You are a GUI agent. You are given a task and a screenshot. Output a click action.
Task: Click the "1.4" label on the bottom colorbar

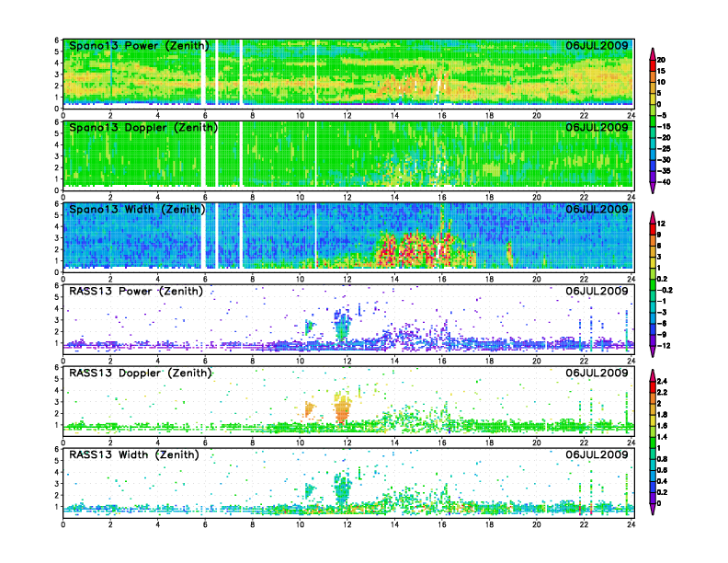[662, 437]
